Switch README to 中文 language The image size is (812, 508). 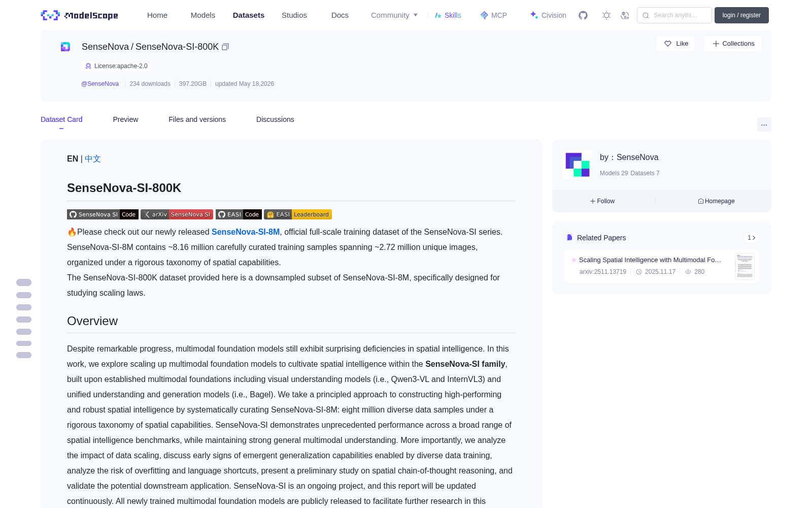pyautogui.click(x=93, y=159)
